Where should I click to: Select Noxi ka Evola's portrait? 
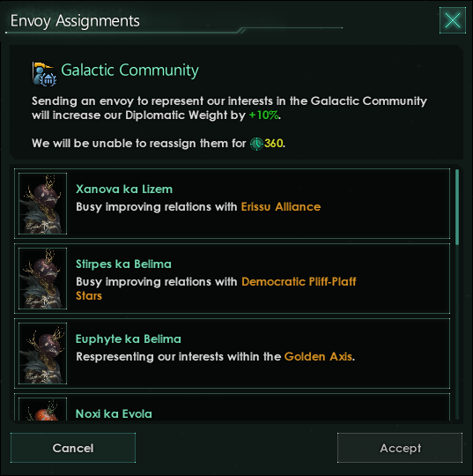(43, 409)
